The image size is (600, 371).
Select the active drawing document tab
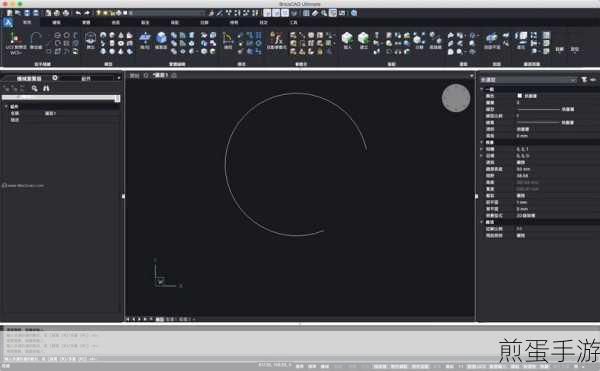pos(160,75)
